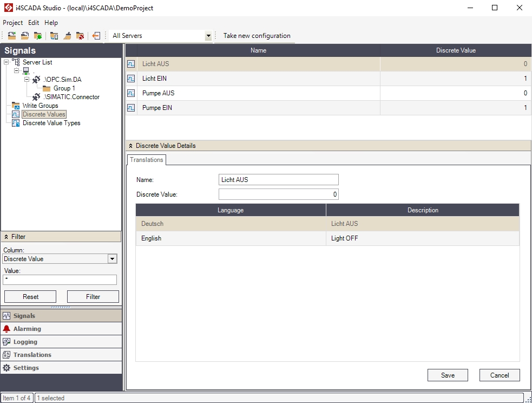
Task: Collapse the .\OPC.Sim.DA tree node
Action: (27, 80)
